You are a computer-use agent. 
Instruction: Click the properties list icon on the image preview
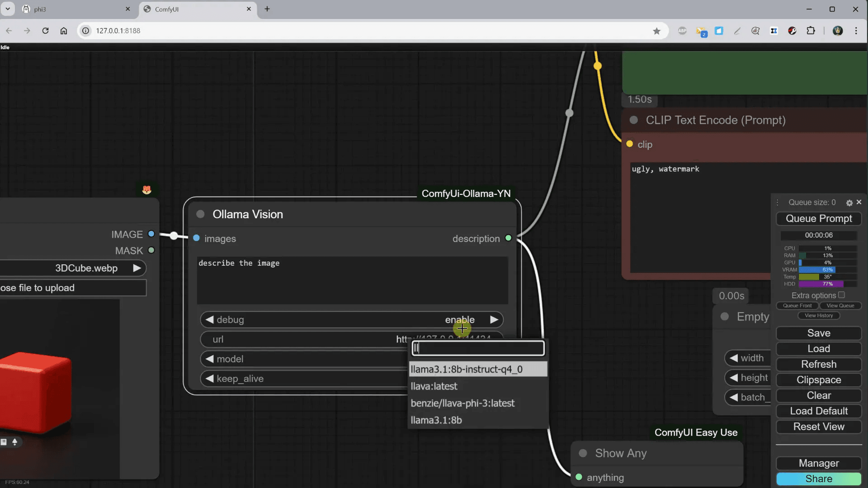4,442
